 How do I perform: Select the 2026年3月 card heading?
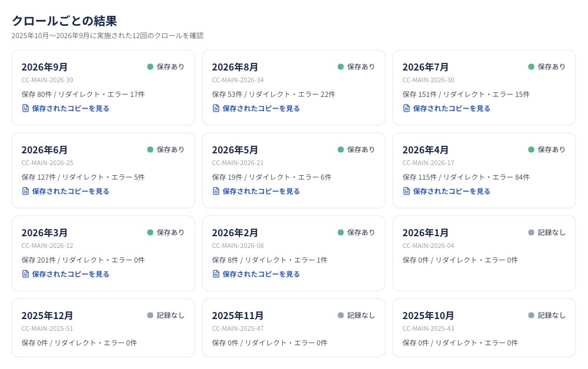pyautogui.click(x=44, y=233)
